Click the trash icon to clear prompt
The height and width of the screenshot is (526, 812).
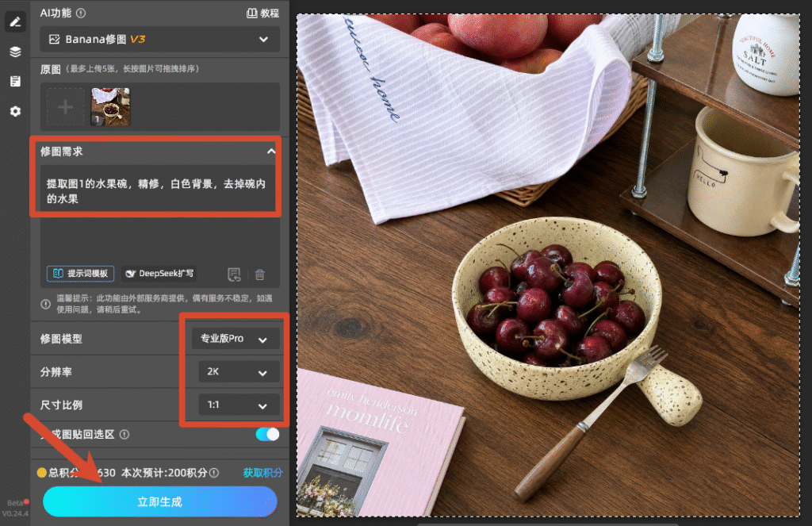[260, 275]
